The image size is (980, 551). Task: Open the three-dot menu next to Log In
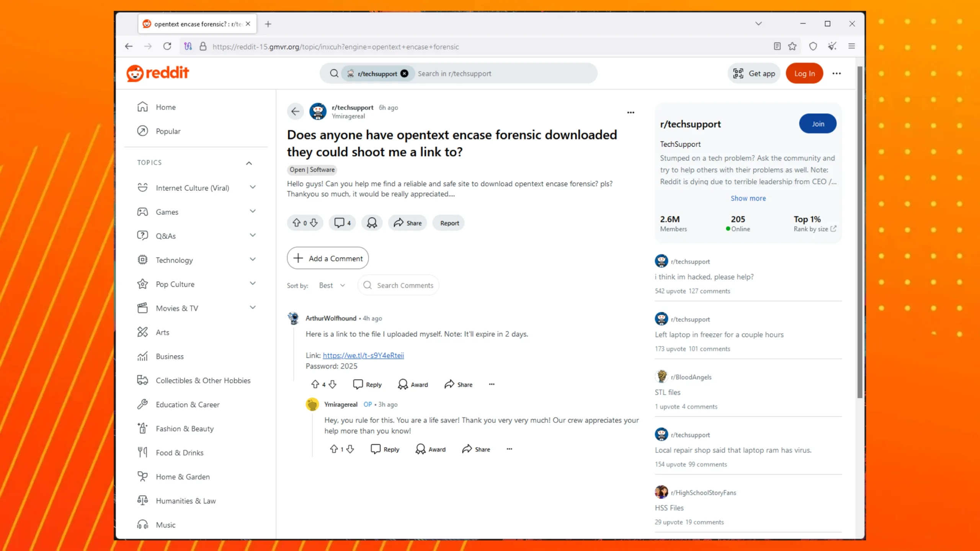(x=837, y=73)
